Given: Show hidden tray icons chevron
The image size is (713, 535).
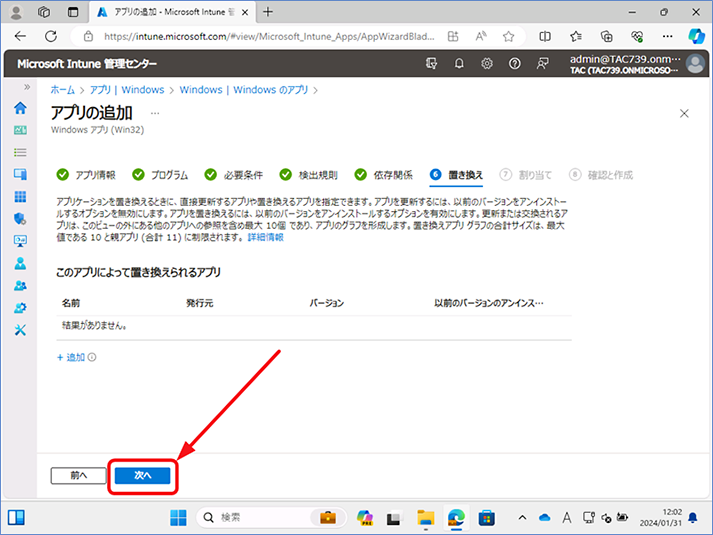Looking at the screenshot, I should (x=522, y=518).
